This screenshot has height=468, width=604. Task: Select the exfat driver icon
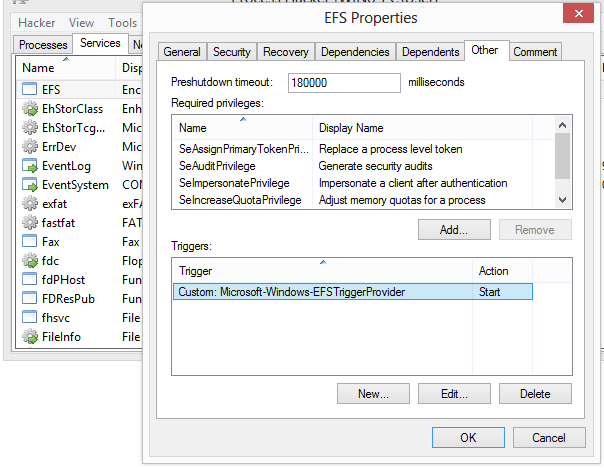click(30, 204)
